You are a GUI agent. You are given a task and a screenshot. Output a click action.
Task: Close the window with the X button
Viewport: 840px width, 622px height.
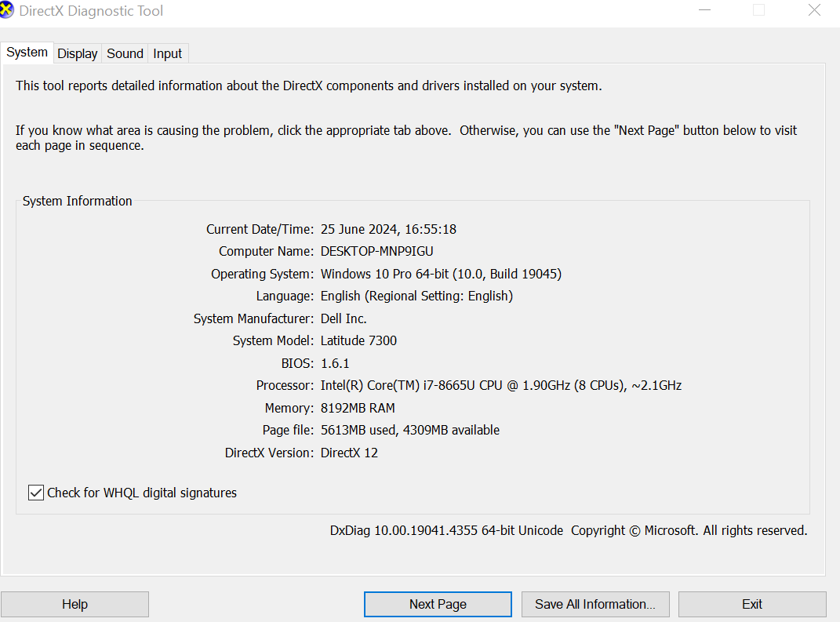(x=814, y=10)
